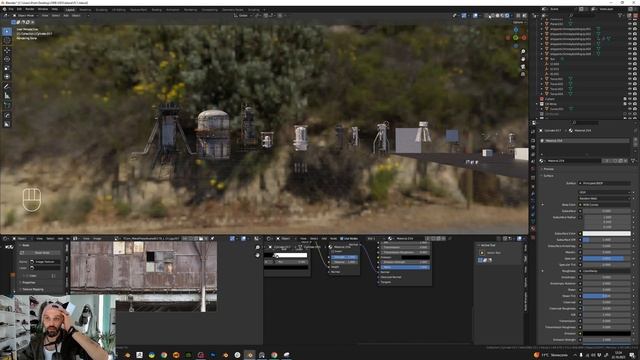
Task: Open the node editor Node menu
Action: [x=333, y=238]
